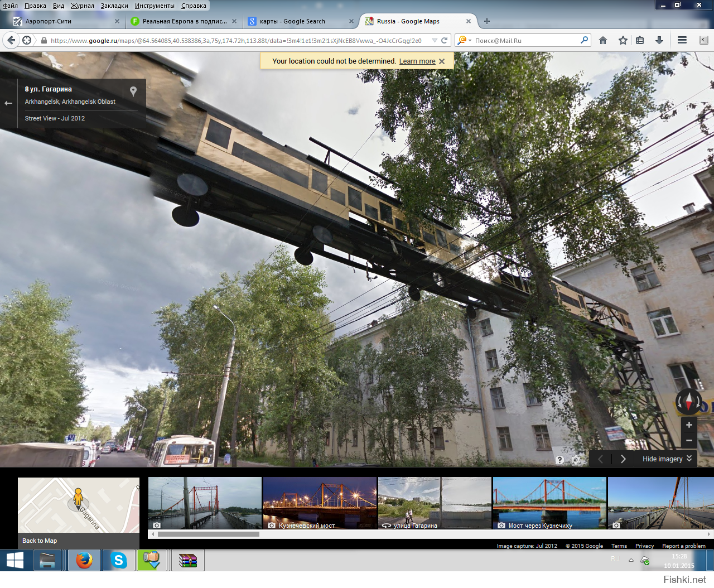Screen dimensions: 714x588
Task: Go to previous imagery with left chevron
Action: tap(601, 459)
